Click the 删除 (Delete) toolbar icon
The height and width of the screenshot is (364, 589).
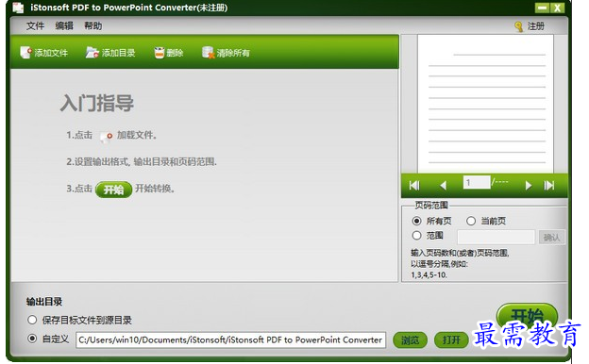[x=160, y=53]
